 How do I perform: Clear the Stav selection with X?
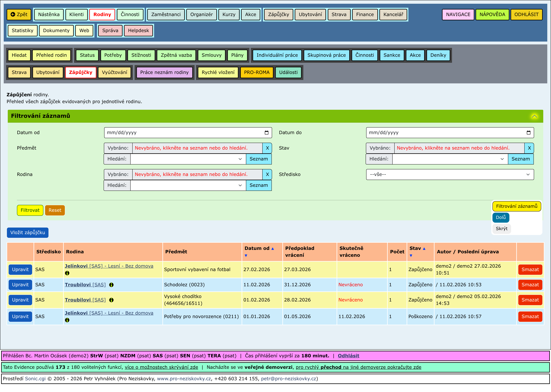529,148
